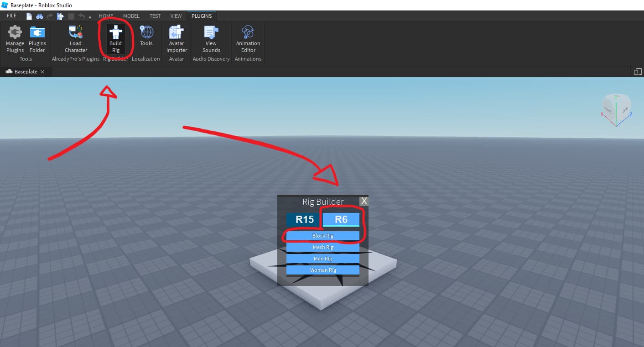
Task: Switch to the VIEW ribbon tab
Action: [x=176, y=16]
